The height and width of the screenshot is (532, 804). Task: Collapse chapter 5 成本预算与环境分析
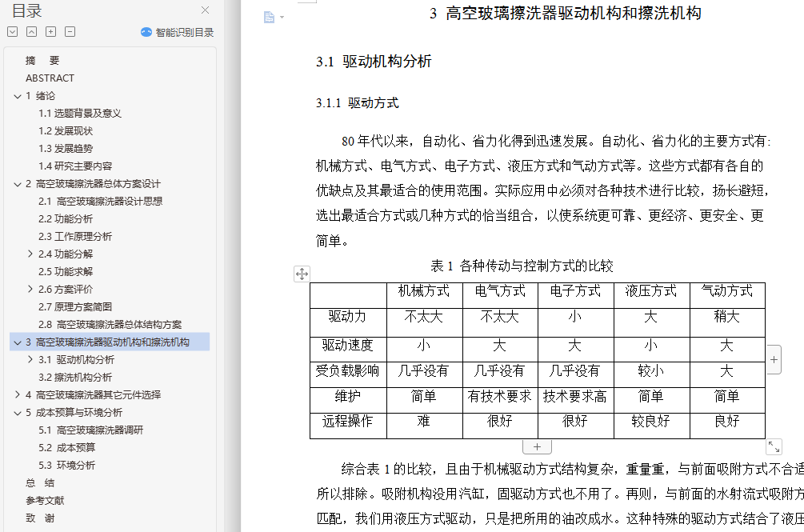18,413
